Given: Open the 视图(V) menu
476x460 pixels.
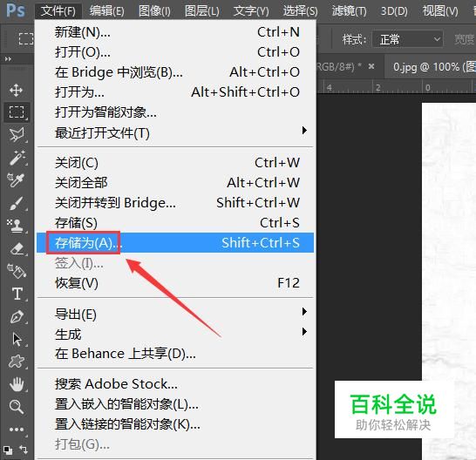Looking at the screenshot, I should click(440, 11).
